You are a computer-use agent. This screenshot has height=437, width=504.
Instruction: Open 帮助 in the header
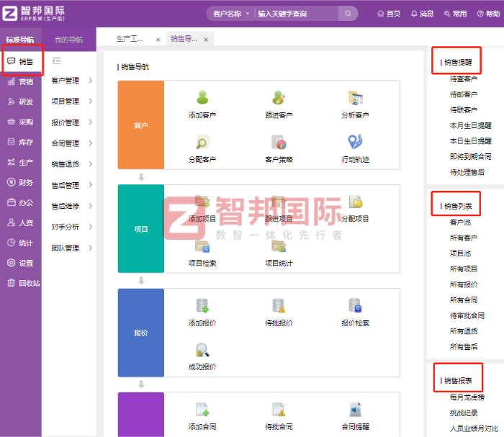pos(489,14)
